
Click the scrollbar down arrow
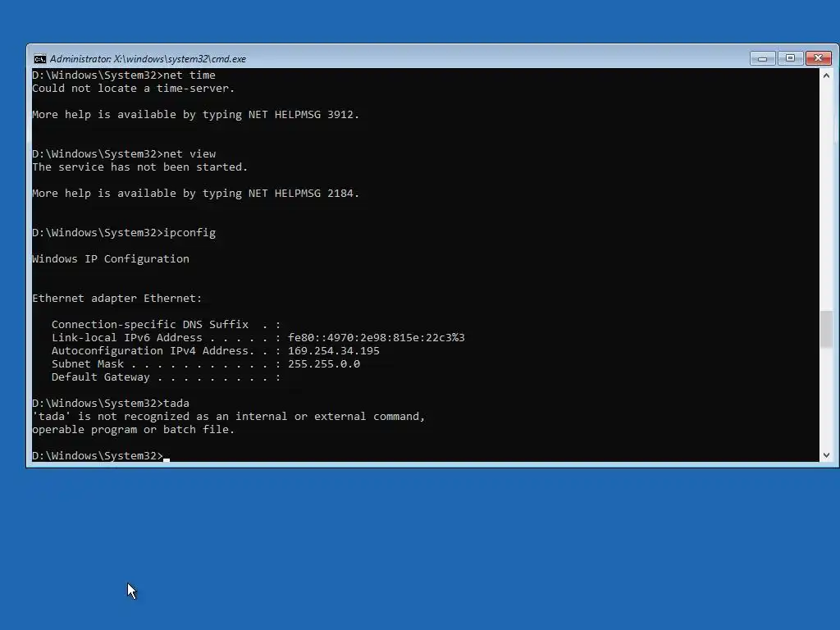(826, 455)
